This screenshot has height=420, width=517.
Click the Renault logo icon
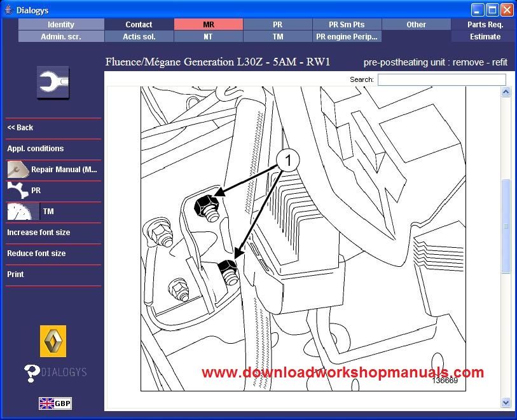pyautogui.click(x=53, y=341)
